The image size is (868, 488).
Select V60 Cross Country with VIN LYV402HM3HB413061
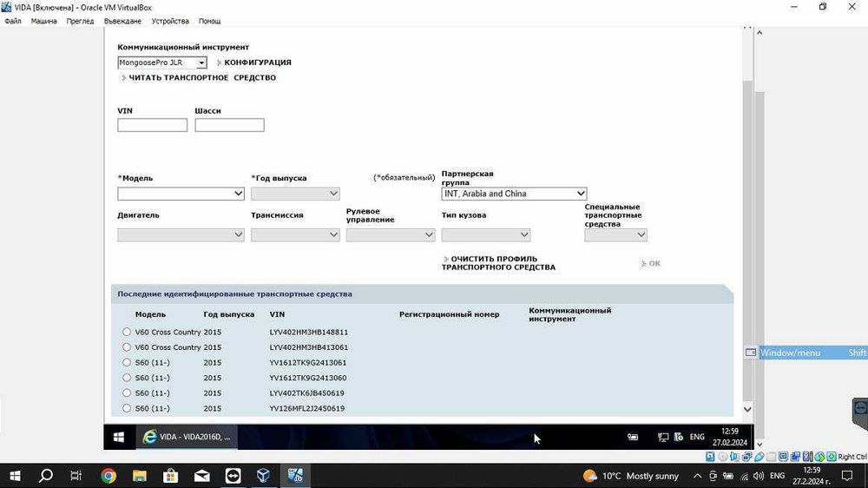127,347
